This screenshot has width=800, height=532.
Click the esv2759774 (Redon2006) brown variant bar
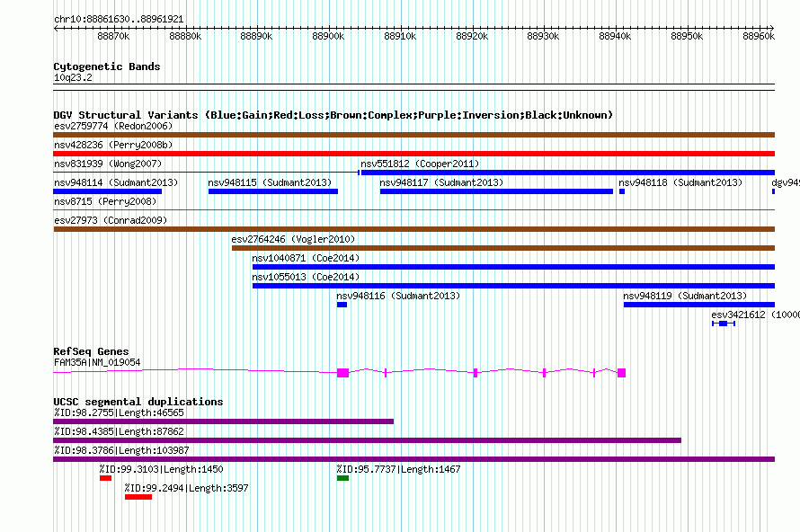coord(413,135)
